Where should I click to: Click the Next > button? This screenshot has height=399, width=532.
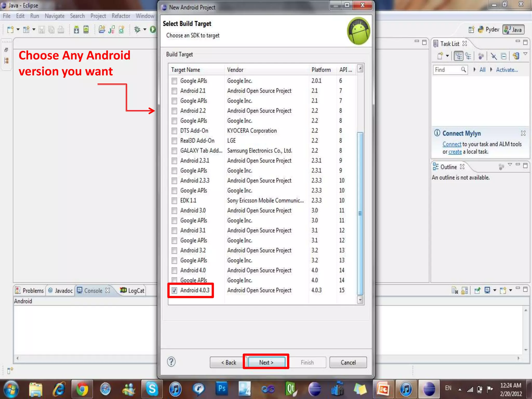tap(266, 362)
